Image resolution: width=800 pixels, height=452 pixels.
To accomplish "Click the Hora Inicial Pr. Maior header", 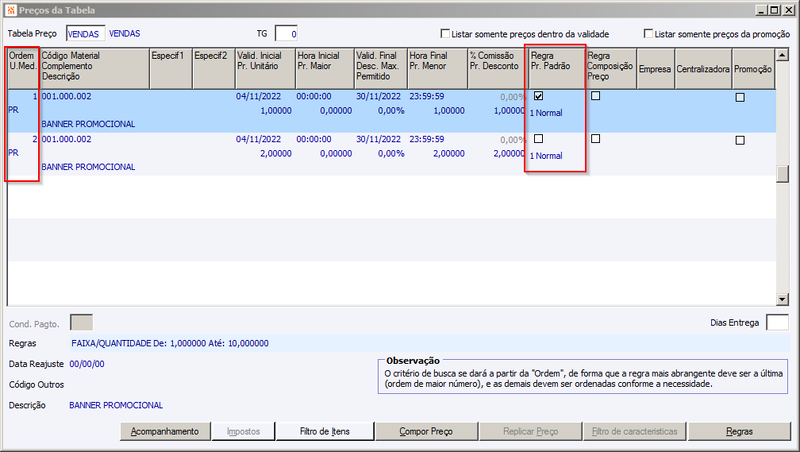I will (325, 69).
